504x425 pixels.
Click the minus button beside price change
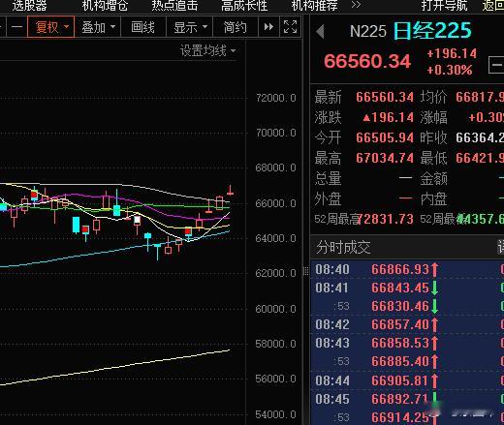point(496,65)
